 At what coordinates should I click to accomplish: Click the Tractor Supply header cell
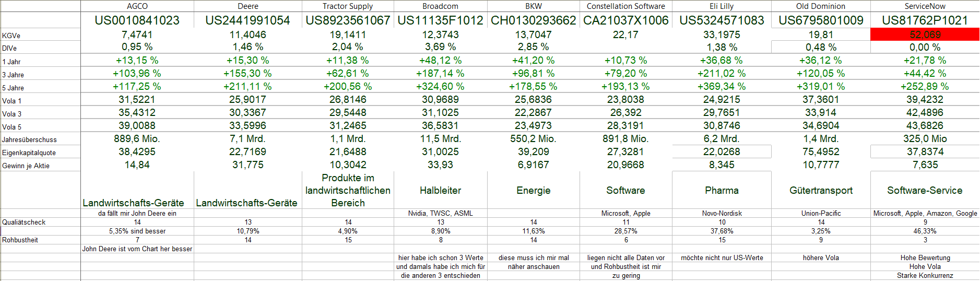point(348,6)
